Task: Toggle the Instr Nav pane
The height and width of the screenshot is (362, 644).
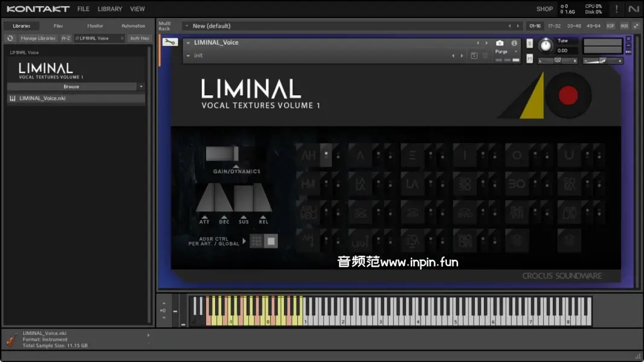Action: click(x=140, y=38)
